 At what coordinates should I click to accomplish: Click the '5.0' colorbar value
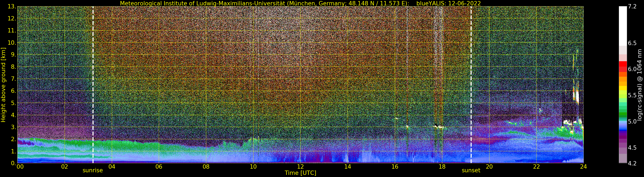[x=632, y=121]
